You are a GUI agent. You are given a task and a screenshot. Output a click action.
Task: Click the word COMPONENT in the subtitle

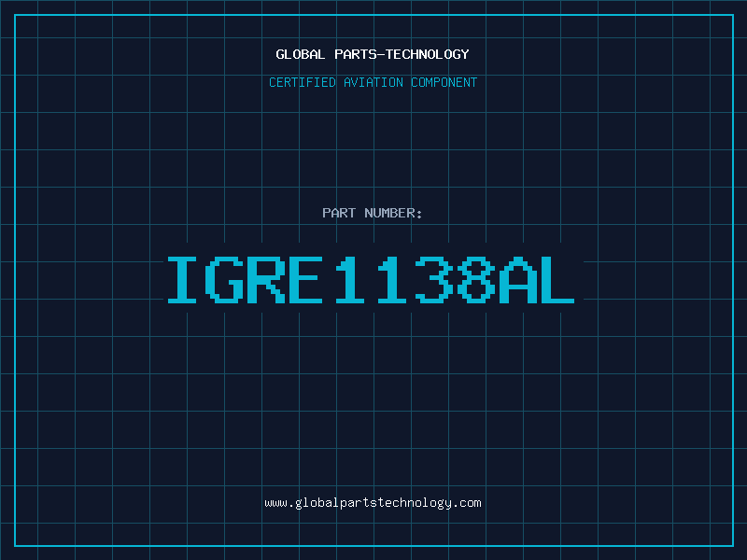coord(444,82)
